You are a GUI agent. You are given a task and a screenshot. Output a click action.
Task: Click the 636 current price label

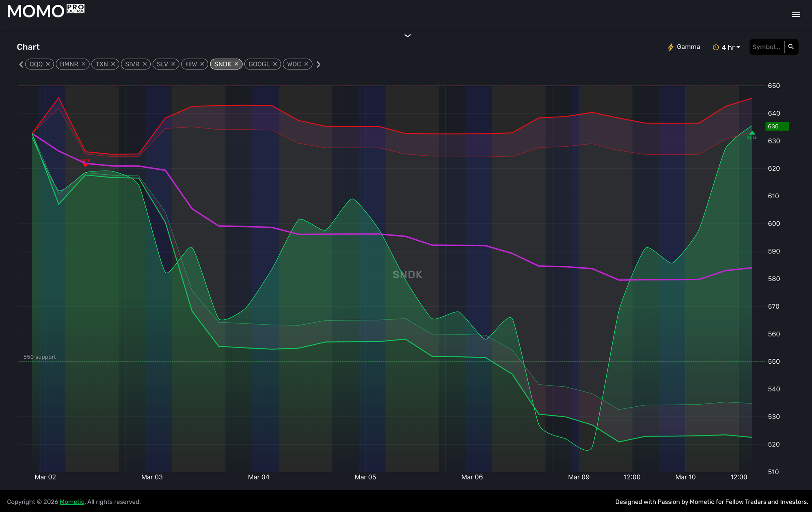(x=776, y=126)
